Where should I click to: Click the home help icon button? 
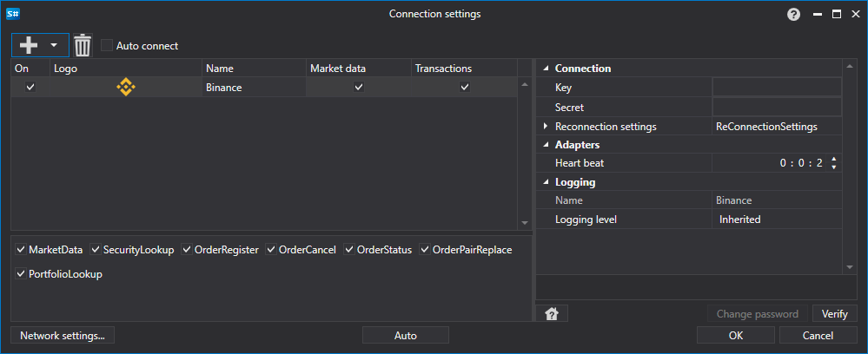552,313
